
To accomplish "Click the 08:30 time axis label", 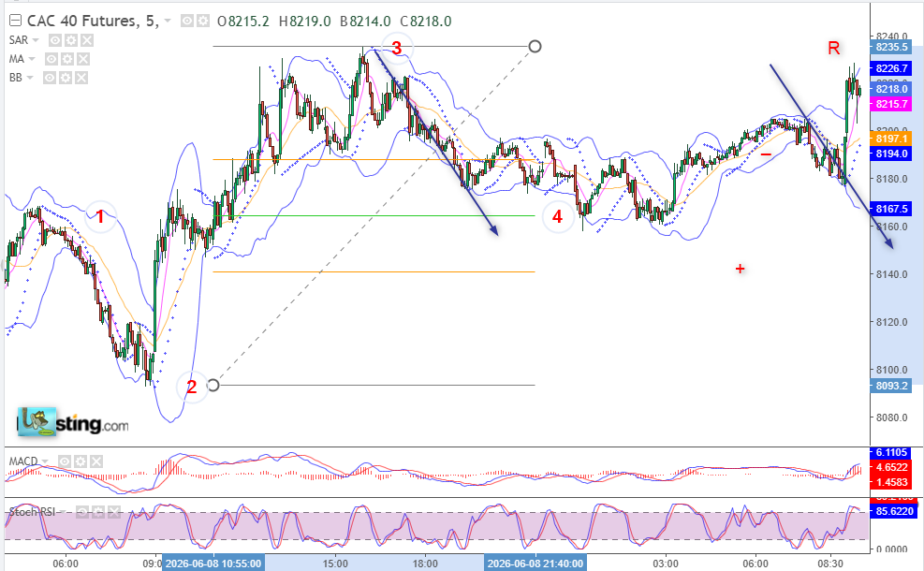I will pyautogui.click(x=829, y=564).
